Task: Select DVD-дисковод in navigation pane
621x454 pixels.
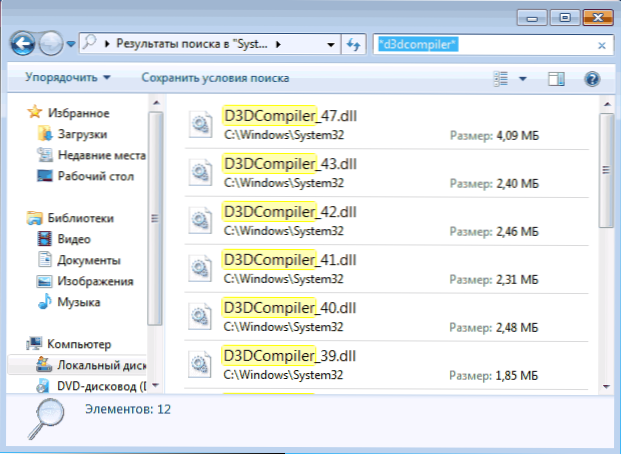Action: (102, 386)
